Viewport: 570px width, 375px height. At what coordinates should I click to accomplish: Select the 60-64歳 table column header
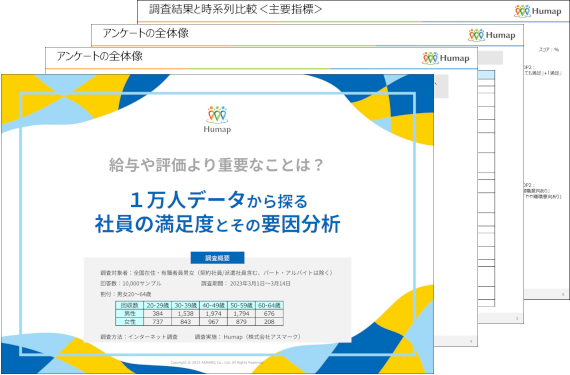pyautogui.click(x=269, y=305)
